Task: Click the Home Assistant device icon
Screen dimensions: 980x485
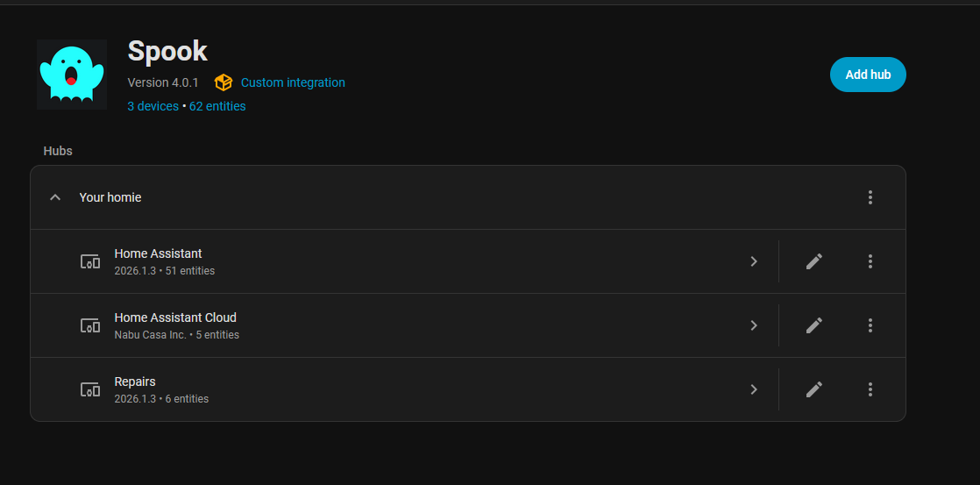Action: coord(90,261)
